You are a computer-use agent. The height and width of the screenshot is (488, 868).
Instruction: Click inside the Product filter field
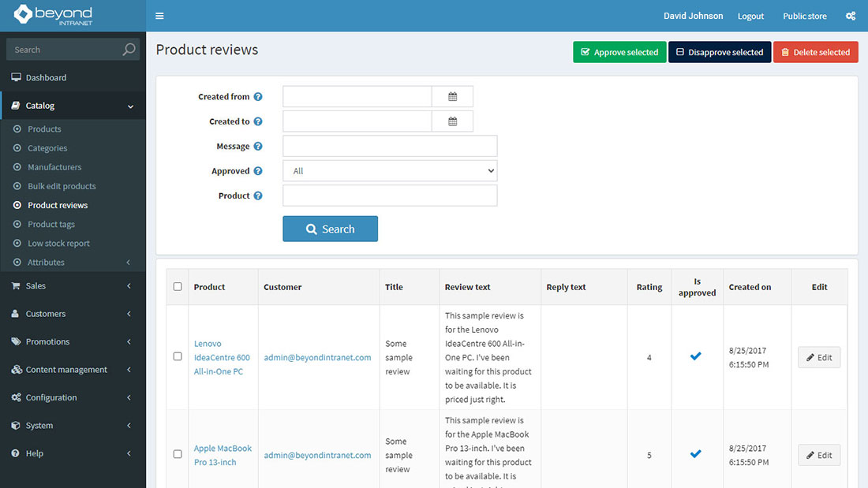(389, 195)
